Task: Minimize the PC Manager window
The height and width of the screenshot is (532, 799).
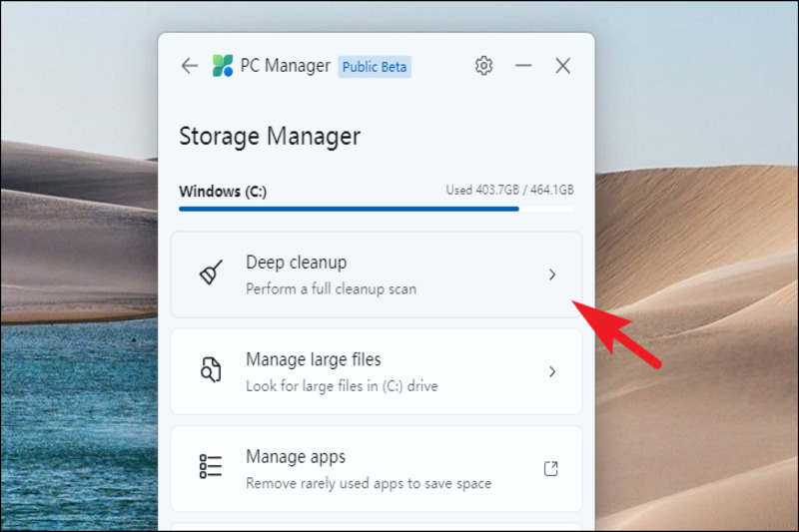Action: pyautogui.click(x=523, y=66)
